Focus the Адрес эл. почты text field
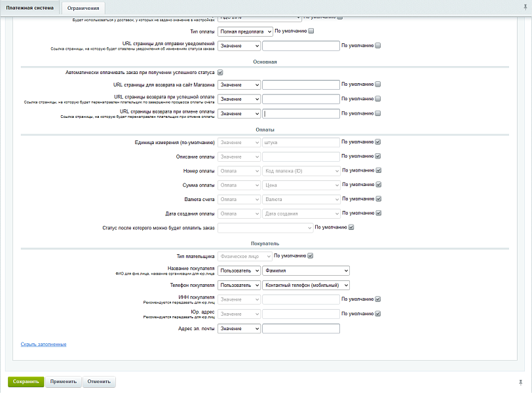The image size is (532, 393). tap(301, 329)
